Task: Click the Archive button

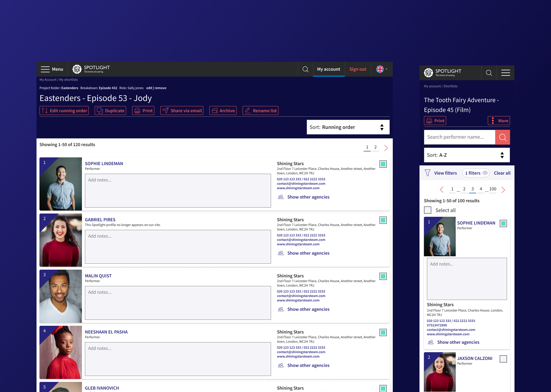Action: [x=223, y=110]
